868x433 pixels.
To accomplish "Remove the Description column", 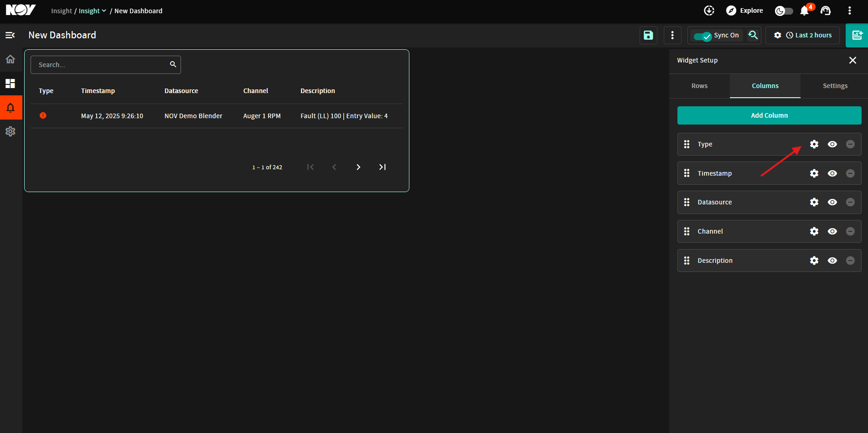I will [850, 261].
